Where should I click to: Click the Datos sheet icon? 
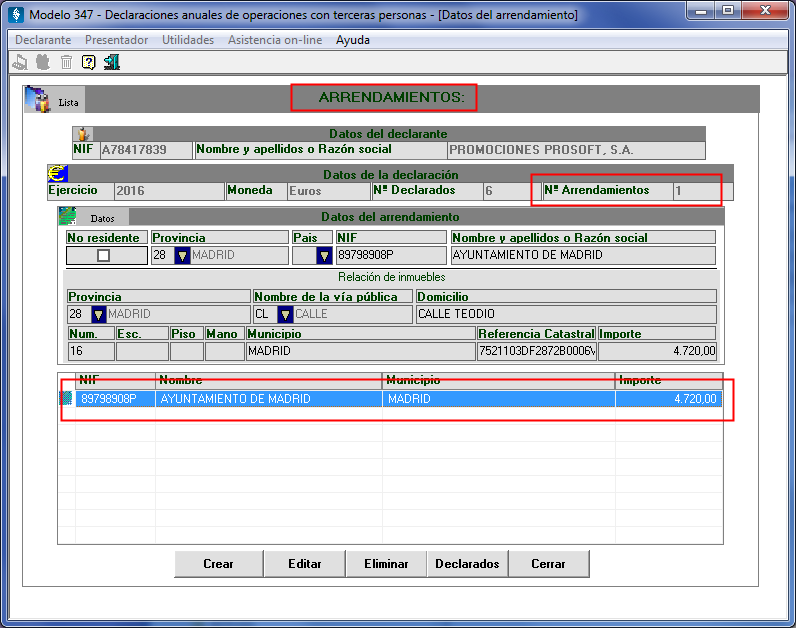click(x=67, y=216)
